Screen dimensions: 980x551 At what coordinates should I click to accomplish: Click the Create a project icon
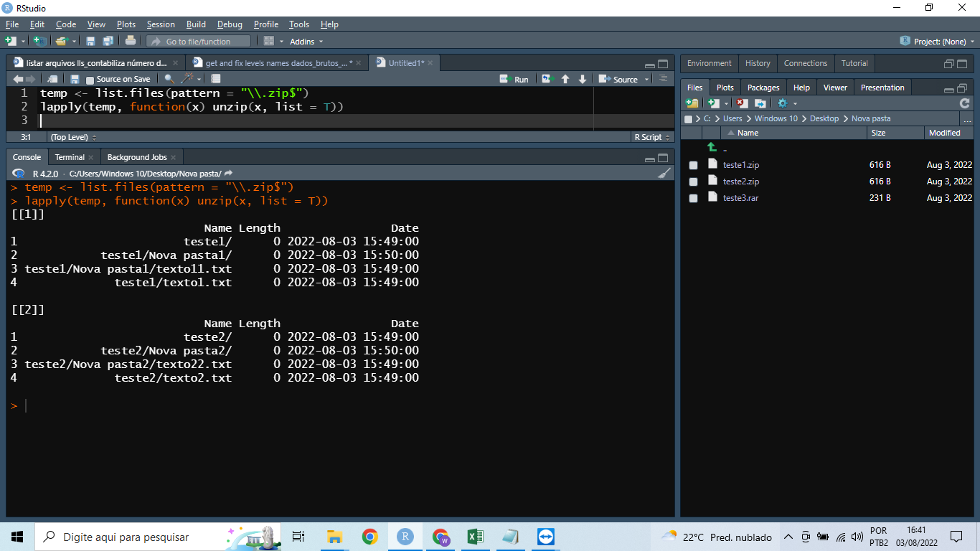(x=39, y=42)
